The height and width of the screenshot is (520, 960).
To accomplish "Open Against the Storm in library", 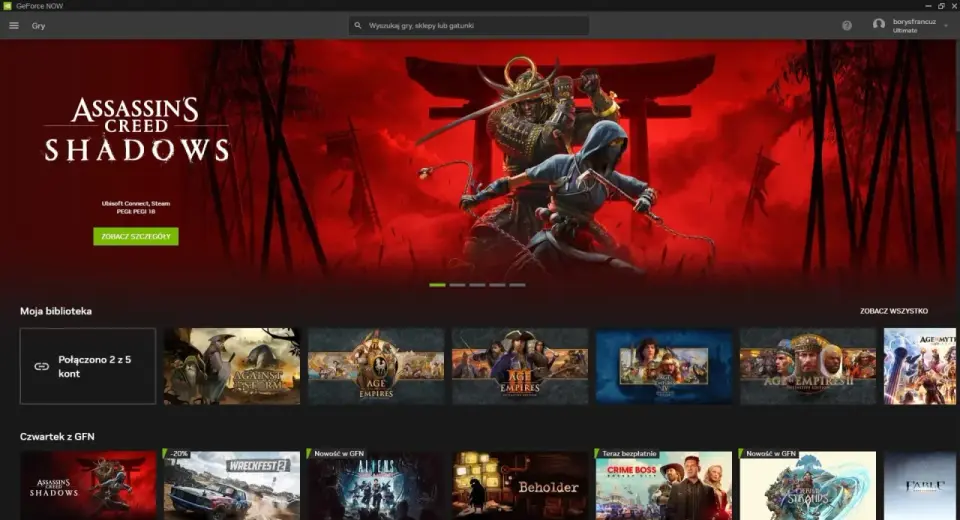I will [x=232, y=366].
